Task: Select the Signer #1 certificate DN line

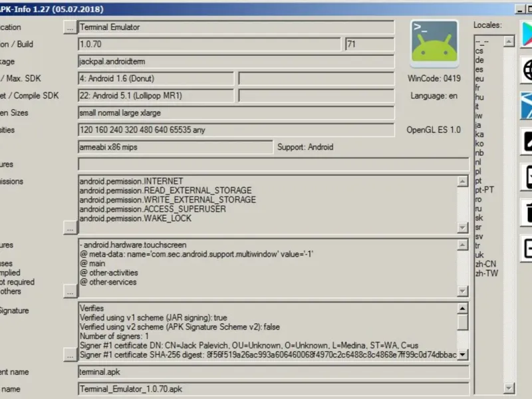Action: pyautogui.click(x=249, y=345)
